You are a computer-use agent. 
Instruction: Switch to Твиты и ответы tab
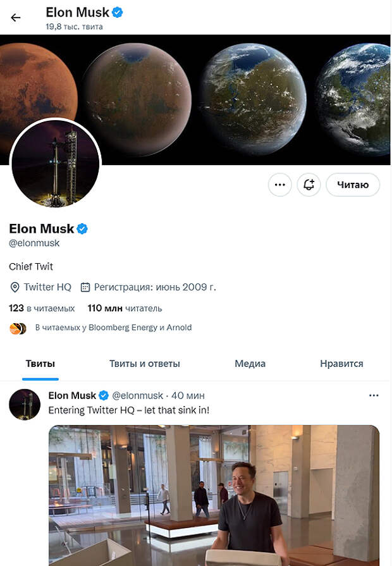click(x=145, y=364)
